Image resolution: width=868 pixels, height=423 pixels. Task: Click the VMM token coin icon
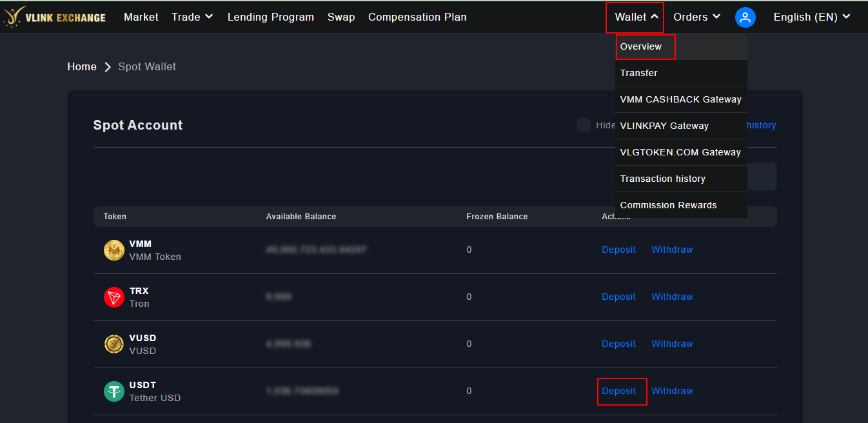[114, 250]
